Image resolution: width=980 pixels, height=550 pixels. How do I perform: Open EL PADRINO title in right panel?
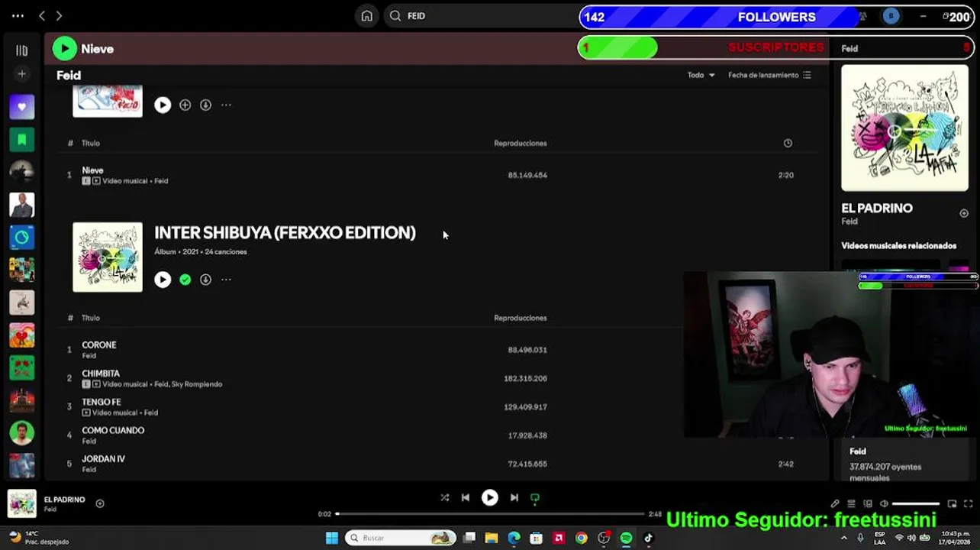coord(877,208)
